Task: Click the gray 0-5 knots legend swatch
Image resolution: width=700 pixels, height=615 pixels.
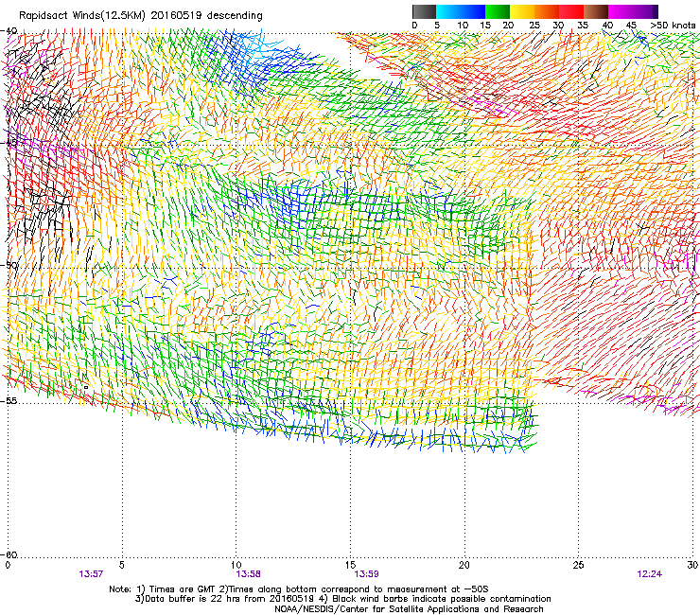Action: [424, 11]
